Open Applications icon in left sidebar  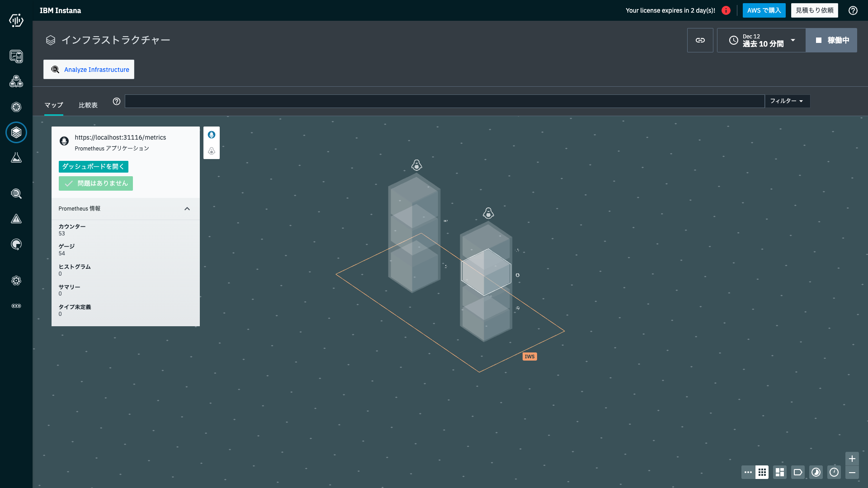click(16, 82)
